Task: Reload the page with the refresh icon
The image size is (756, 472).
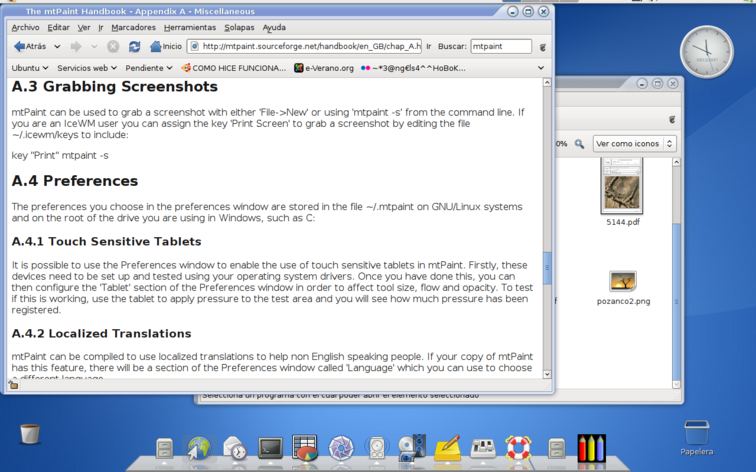Action: point(134,46)
